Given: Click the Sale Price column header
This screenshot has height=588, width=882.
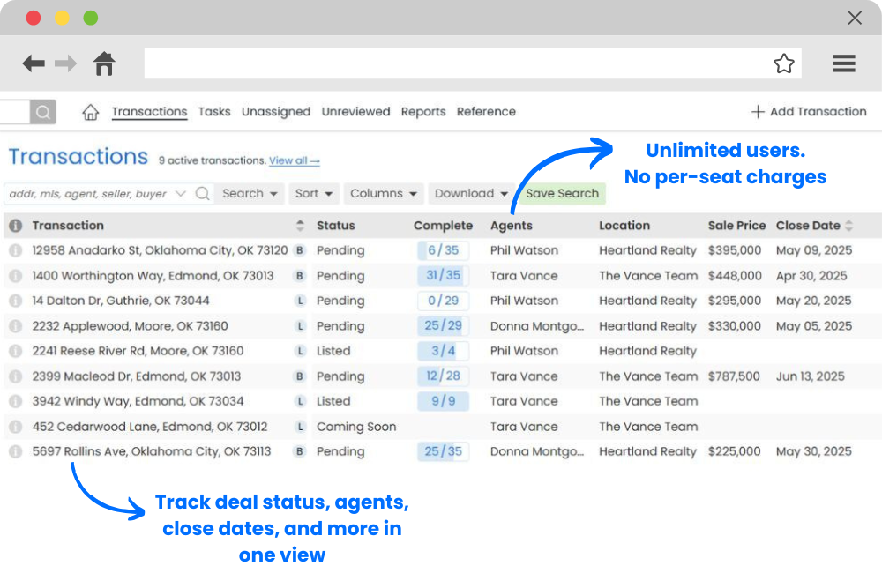Looking at the screenshot, I should tap(736, 226).
